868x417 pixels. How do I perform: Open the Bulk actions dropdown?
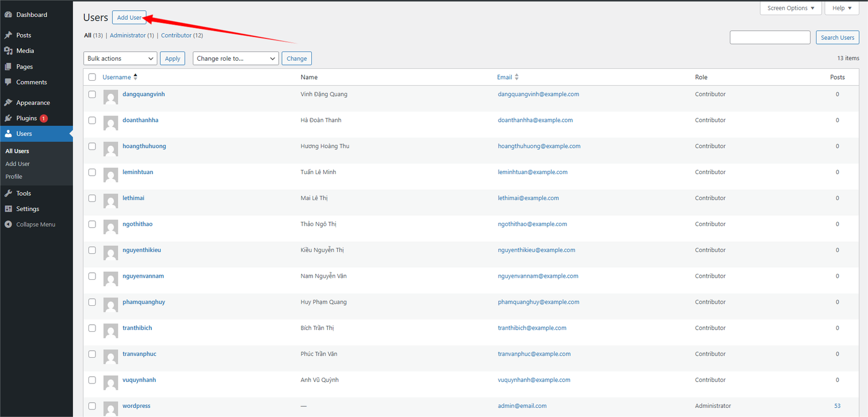[120, 59]
